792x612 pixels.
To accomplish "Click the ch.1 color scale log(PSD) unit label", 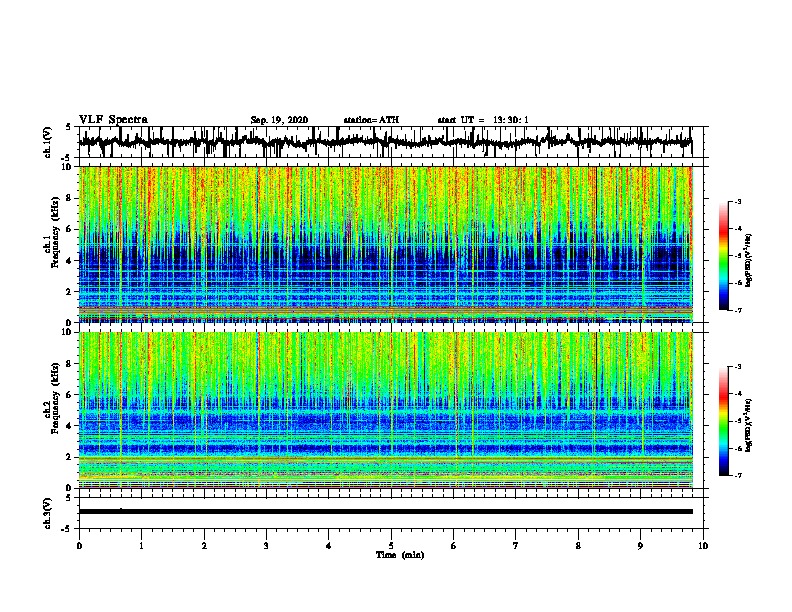I will pos(749,261).
